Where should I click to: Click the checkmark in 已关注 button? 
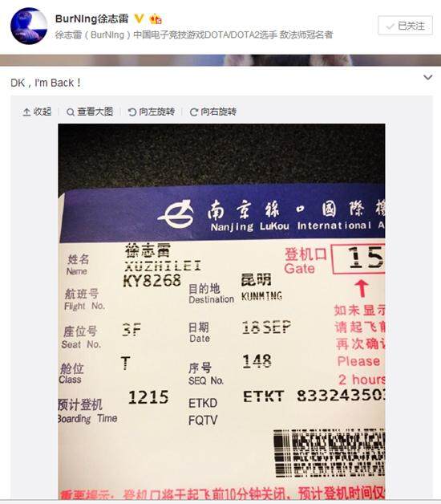click(x=390, y=26)
